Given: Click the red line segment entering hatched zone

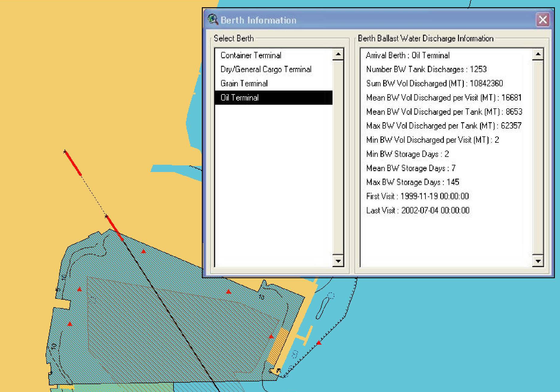Looking at the screenshot, I should (115, 228).
